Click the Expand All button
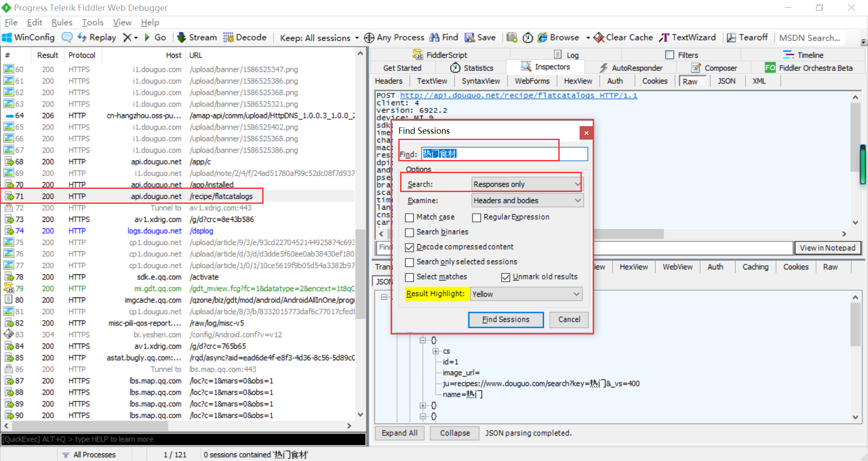 [400, 433]
